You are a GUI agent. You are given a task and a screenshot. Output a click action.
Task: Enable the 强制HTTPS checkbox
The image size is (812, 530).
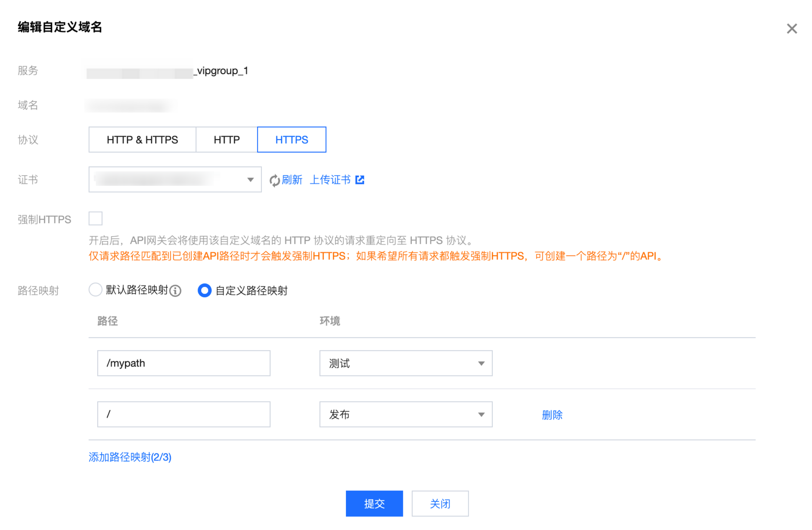[95, 218]
